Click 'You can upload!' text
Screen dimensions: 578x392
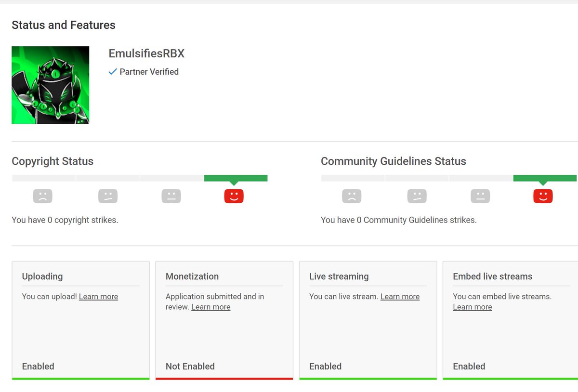click(x=50, y=297)
